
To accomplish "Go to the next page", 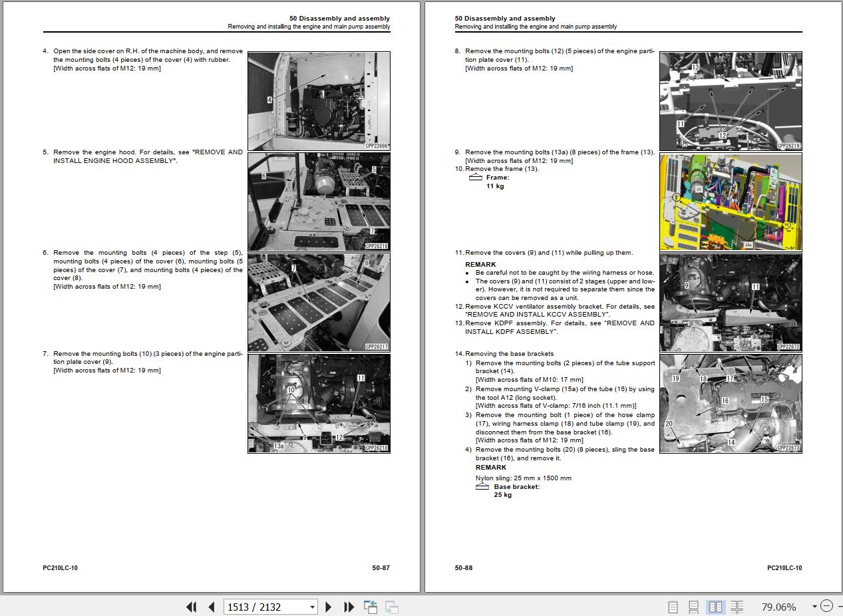I will (328, 607).
